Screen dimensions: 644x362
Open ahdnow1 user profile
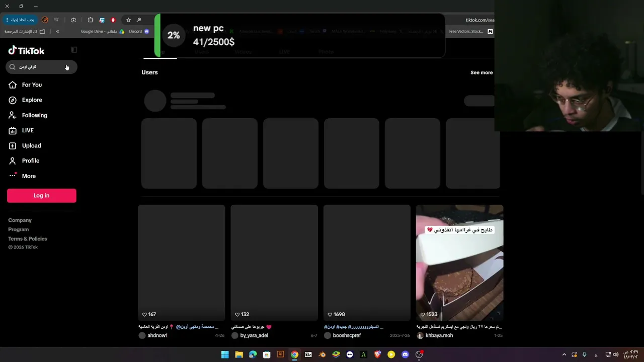(157, 335)
